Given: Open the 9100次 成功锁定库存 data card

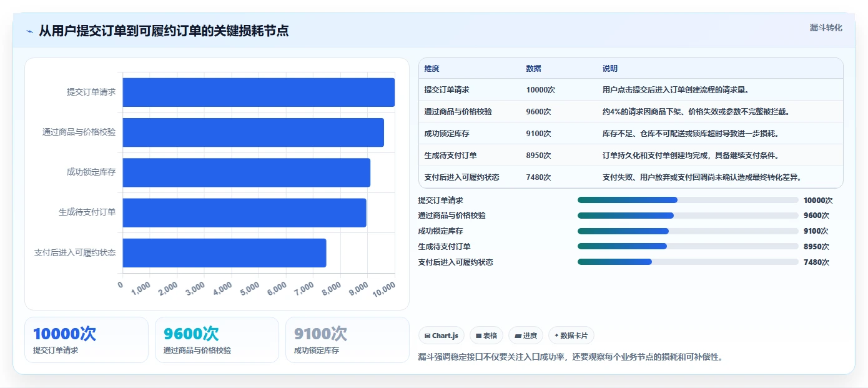Looking at the screenshot, I should 347,340.
